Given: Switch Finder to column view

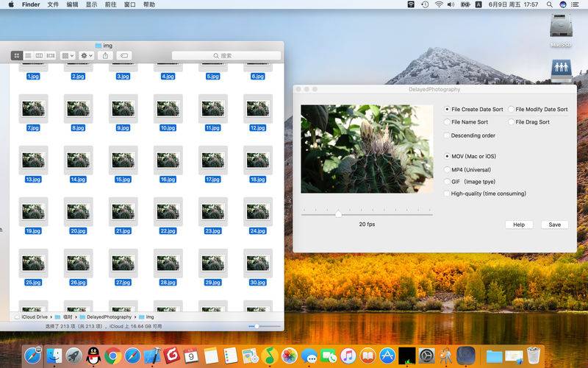Looking at the screenshot, I should [x=39, y=56].
